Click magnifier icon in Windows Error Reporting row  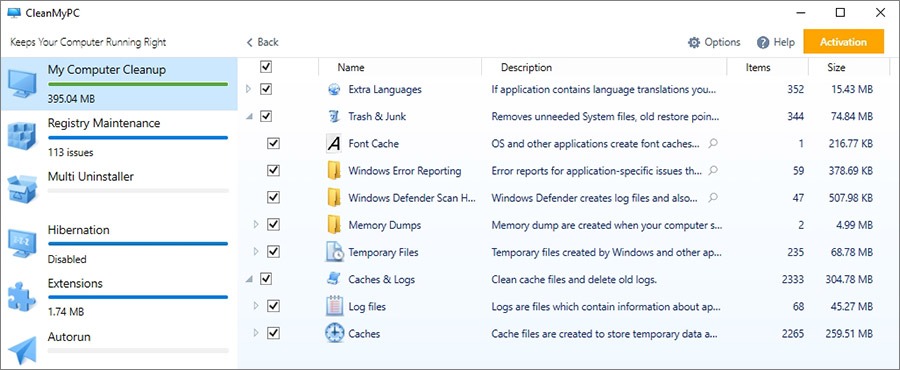(713, 170)
